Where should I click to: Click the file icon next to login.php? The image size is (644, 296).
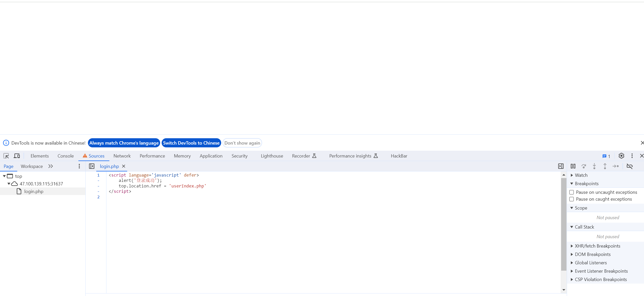click(x=19, y=191)
